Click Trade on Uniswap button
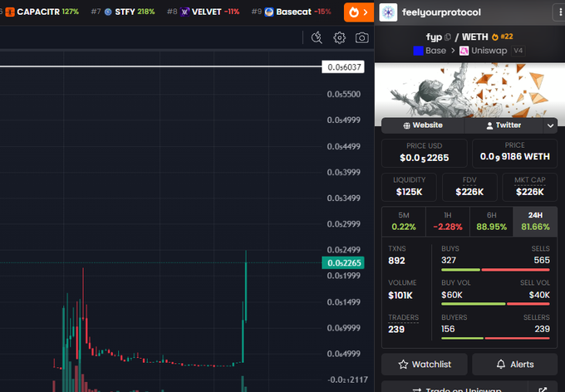This screenshot has height=392, width=565. [x=454, y=387]
